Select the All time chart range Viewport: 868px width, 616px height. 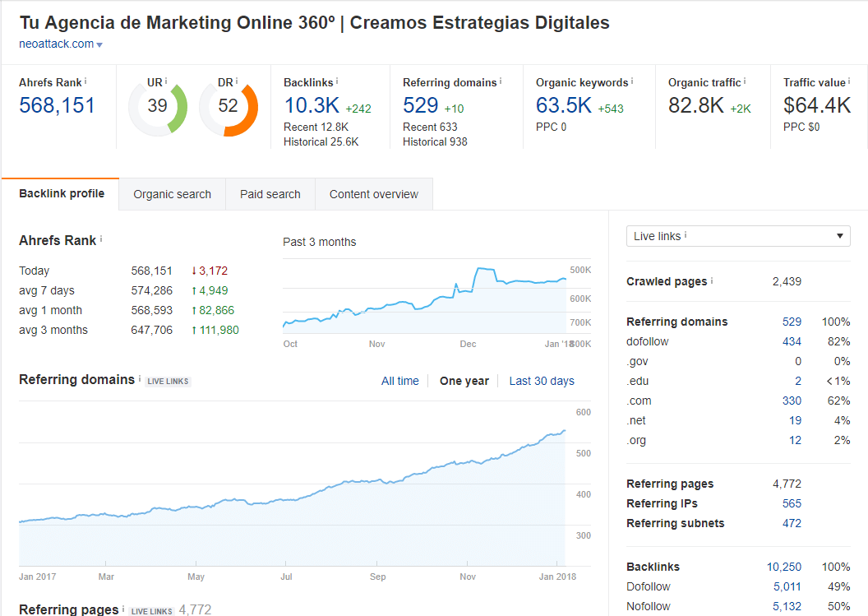(399, 381)
